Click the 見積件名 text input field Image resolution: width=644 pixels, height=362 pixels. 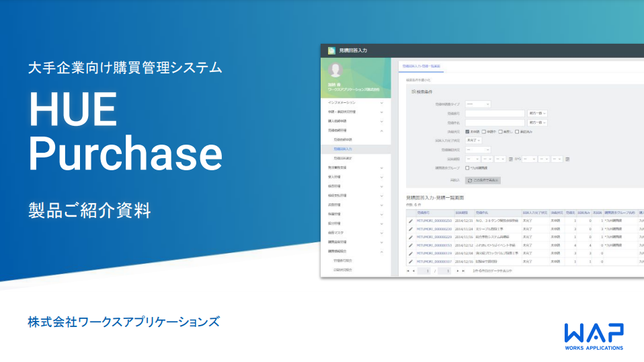click(495, 123)
